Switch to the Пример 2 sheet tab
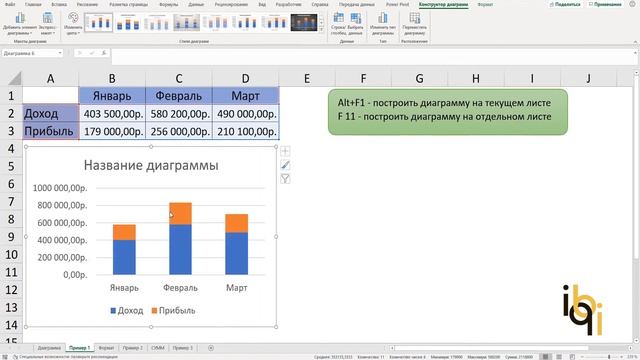Image resolution: width=640 pixels, height=360 pixels. point(133,348)
